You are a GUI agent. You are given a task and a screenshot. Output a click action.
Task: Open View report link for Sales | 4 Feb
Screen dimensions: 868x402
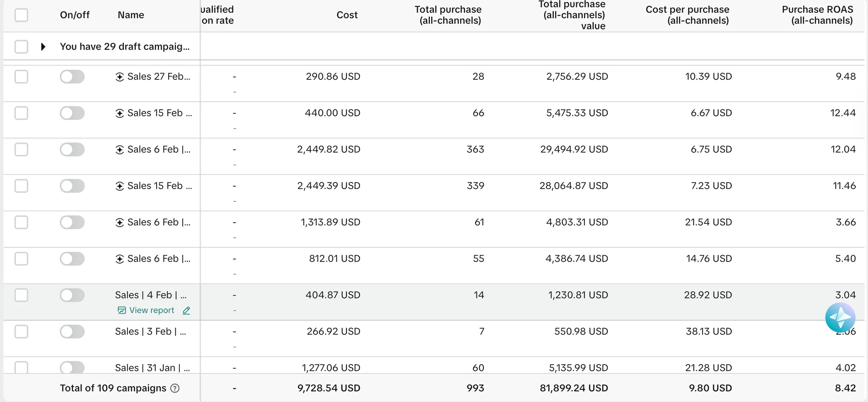152,310
